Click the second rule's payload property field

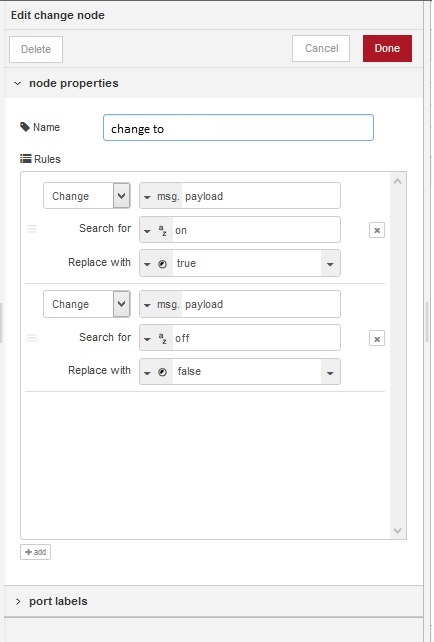point(261,304)
